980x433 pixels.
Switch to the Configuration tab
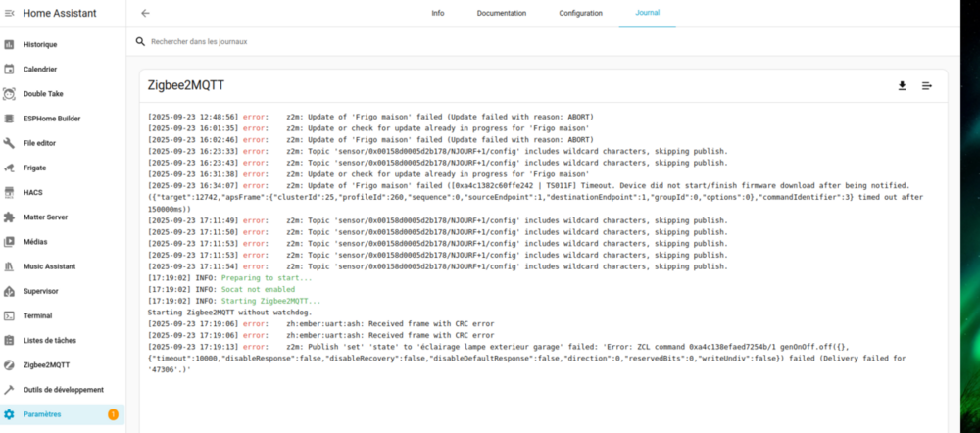580,13
